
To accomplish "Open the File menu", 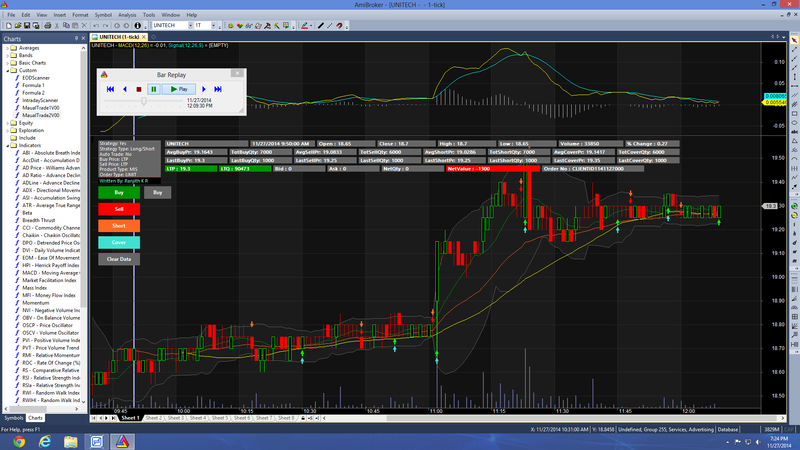I will tap(11, 15).
